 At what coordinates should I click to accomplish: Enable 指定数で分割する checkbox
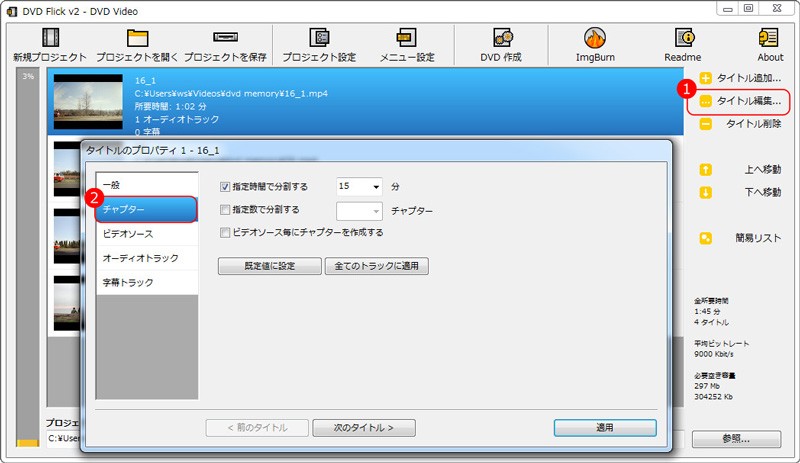225,210
